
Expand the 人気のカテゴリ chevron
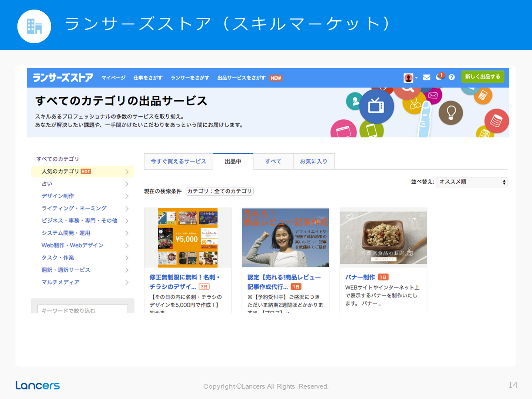pyautogui.click(x=127, y=171)
